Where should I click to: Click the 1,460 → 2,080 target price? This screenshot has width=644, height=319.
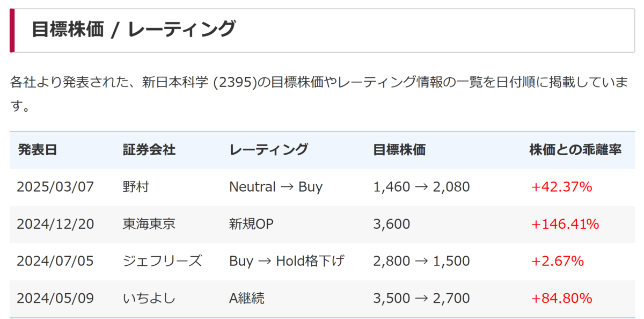(x=421, y=187)
